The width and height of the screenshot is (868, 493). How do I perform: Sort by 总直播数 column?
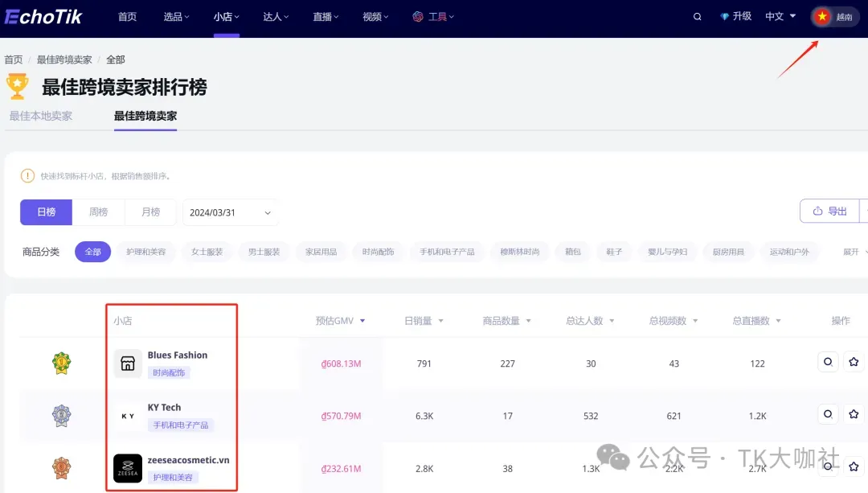[756, 321]
